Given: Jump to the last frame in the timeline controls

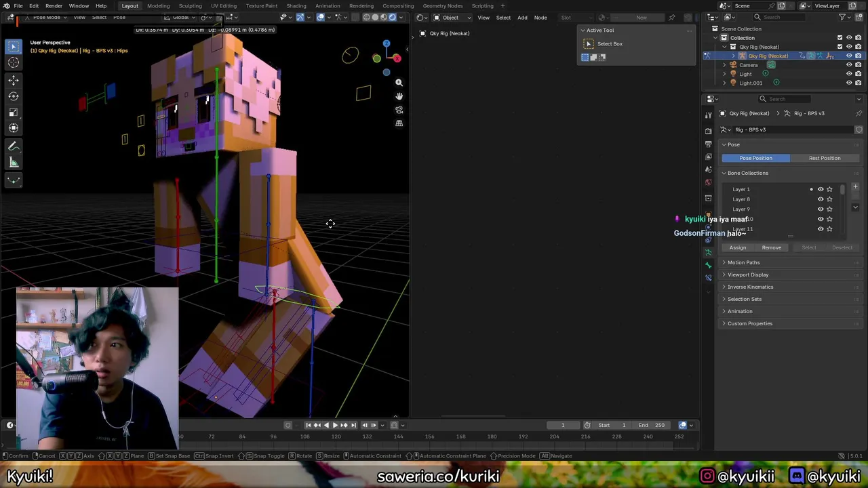Looking at the screenshot, I should [x=353, y=425].
